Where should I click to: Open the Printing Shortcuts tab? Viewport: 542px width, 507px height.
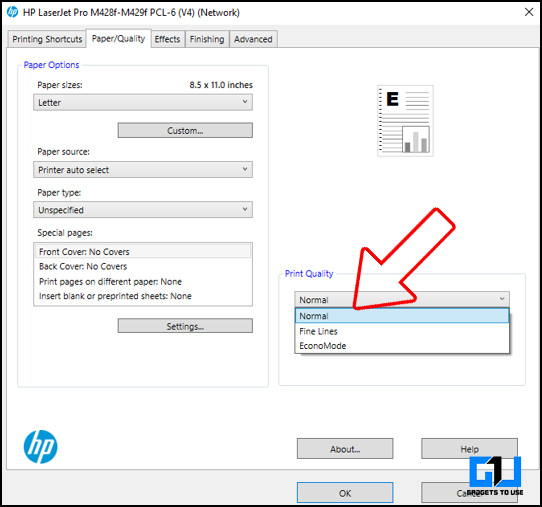[x=47, y=39]
